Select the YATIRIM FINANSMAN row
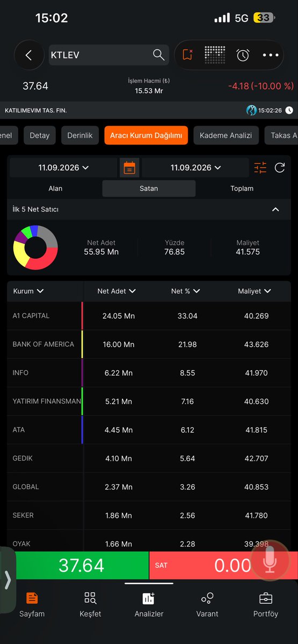The height and width of the screenshot is (644, 298). pos(149,401)
